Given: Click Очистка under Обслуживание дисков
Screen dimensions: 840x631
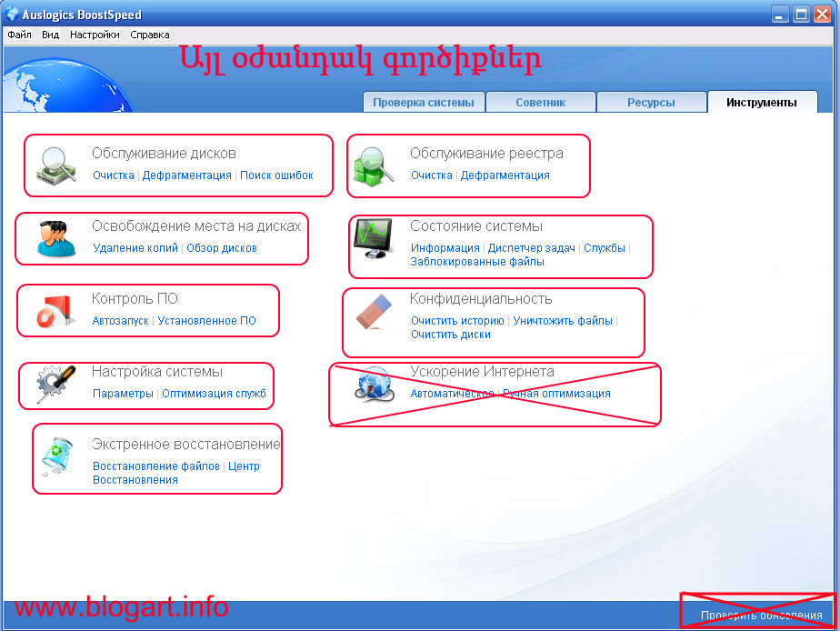Looking at the screenshot, I should [114, 175].
